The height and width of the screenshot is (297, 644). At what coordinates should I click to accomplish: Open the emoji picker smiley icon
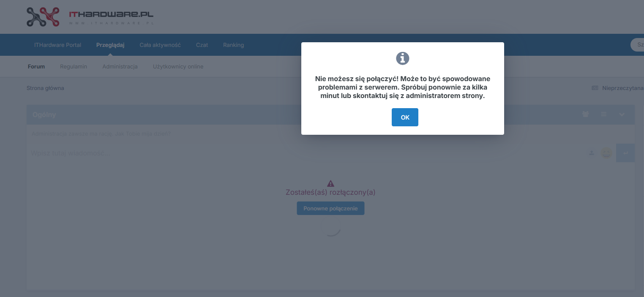pos(606,153)
